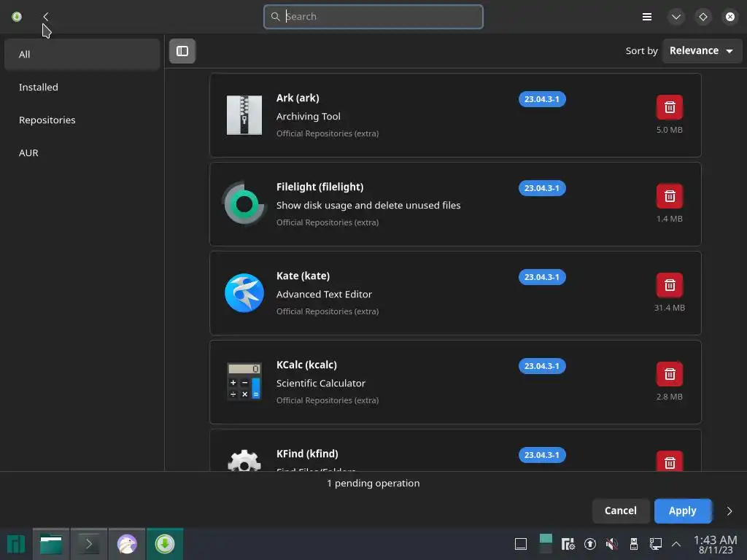747x560 pixels.
Task: Open the network connections tray icon
Action: 656,544
